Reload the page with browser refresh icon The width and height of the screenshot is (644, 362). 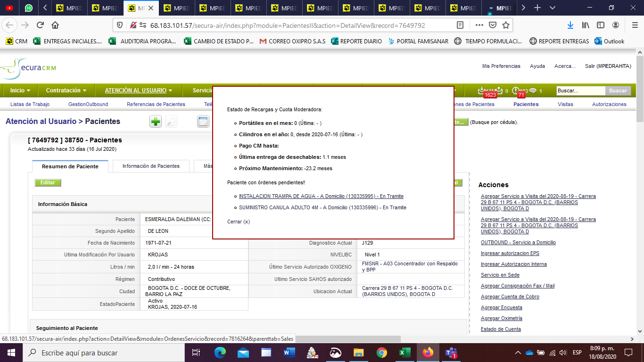tap(40, 25)
